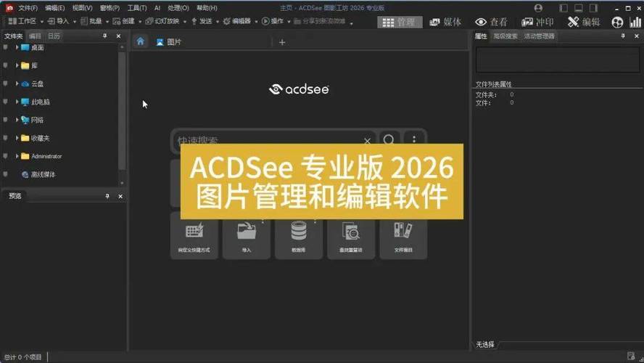Open the three-dot options beside quick search
The width and height of the screenshot is (644, 363).
414,139
